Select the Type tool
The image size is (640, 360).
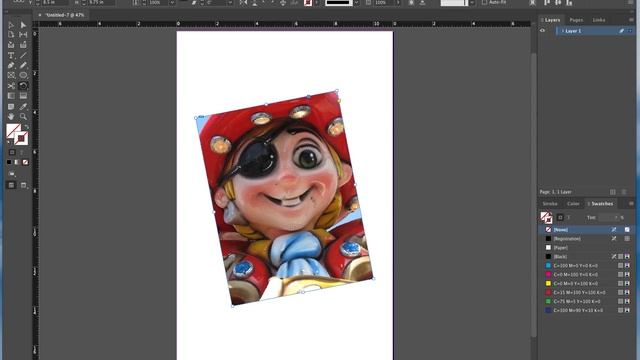point(11,55)
